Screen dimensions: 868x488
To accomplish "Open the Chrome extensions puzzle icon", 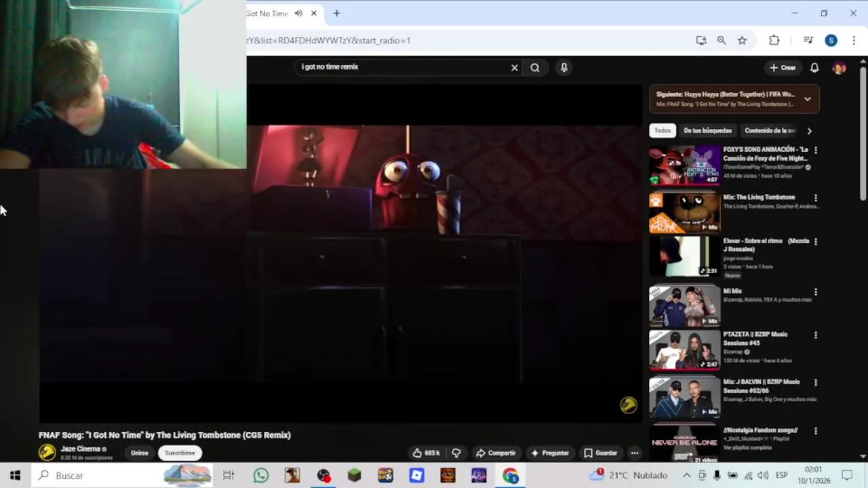I will pos(774,41).
